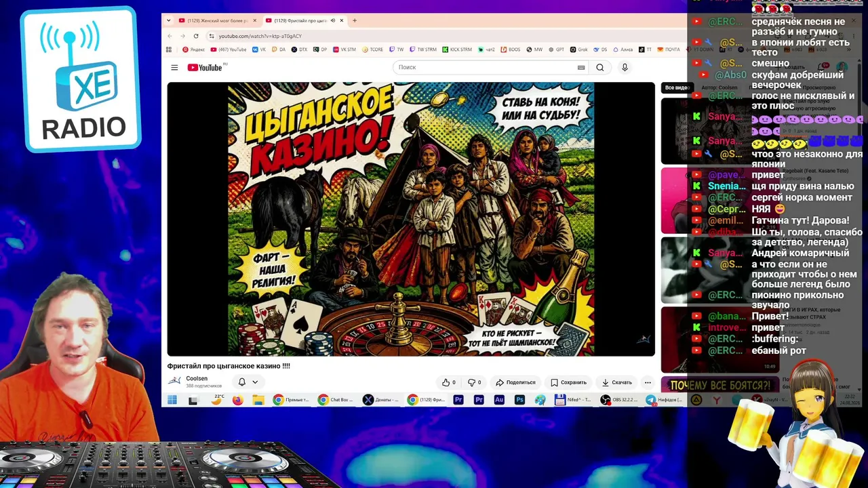Open the browser apps grid shortcut

[169, 49]
